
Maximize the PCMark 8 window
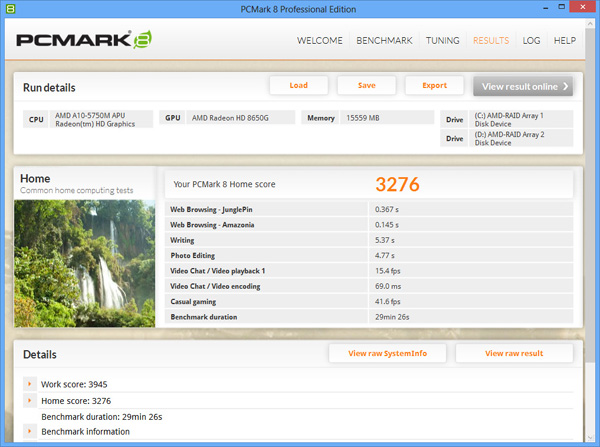561,7
